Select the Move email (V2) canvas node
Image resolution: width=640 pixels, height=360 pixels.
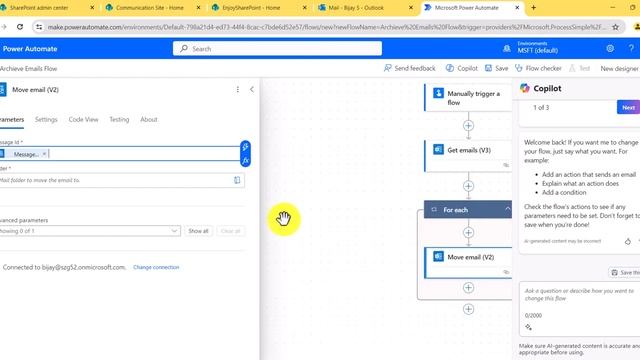point(468,263)
